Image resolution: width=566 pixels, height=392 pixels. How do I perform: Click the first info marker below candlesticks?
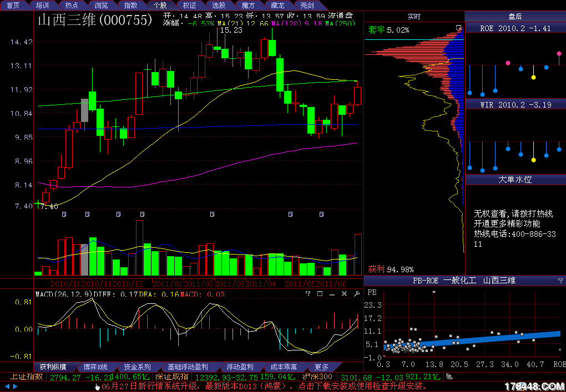pos(64,213)
